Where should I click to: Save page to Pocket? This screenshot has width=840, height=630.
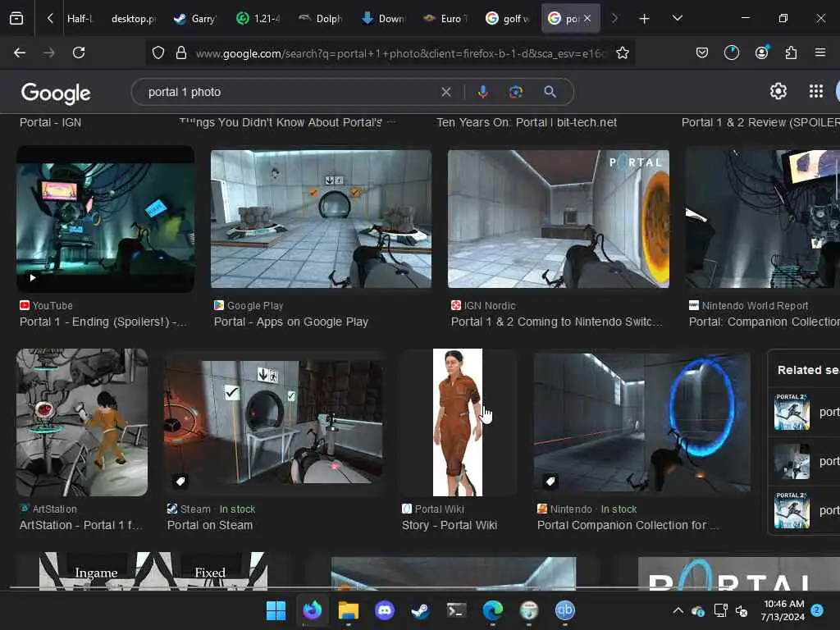tap(702, 52)
